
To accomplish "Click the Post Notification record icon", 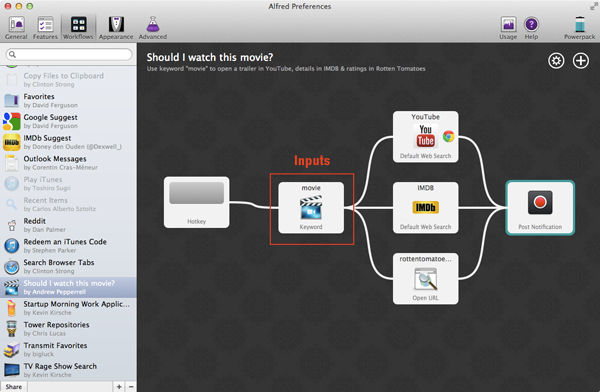I will [x=540, y=202].
